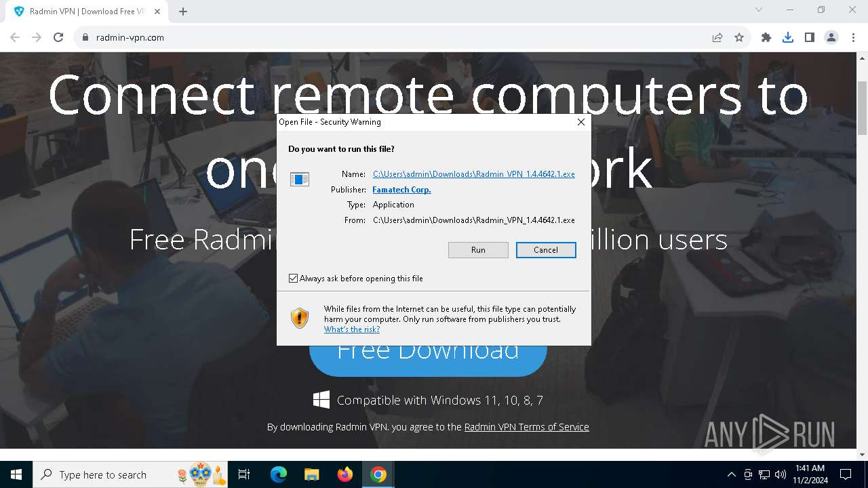868x488 pixels.
Task: Open What's the risk? help link
Action: pyautogui.click(x=351, y=329)
